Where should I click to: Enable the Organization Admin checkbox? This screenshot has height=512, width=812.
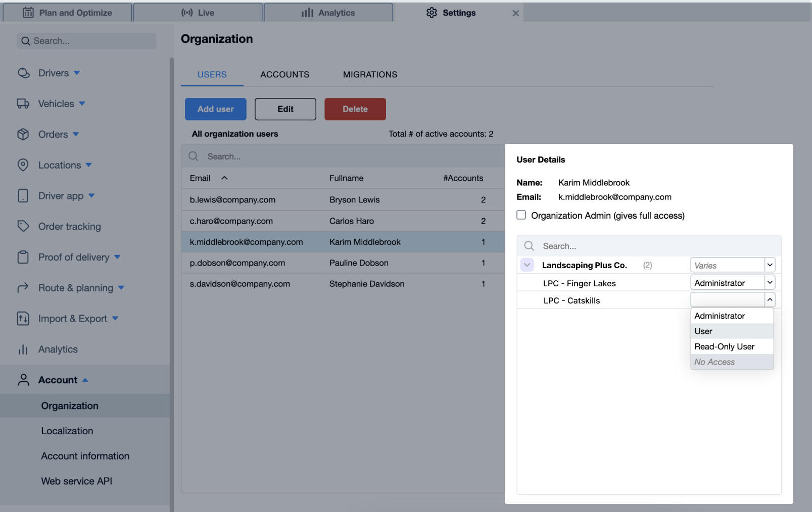(x=521, y=215)
